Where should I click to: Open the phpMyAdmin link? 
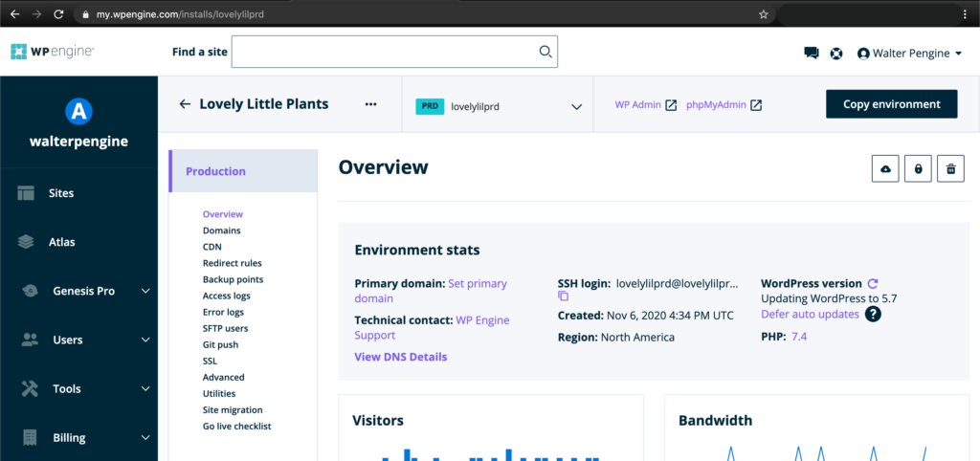[724, 105]
